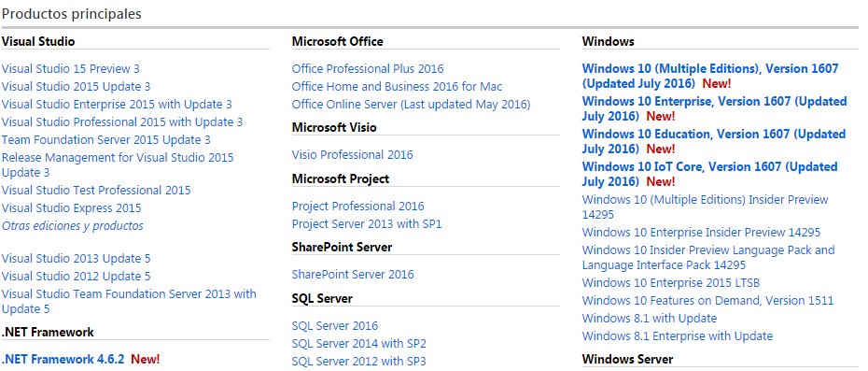Open Visual Studio 2013 Update 5
This screenshot has width=868, height=371.
(x=76, y=259)
